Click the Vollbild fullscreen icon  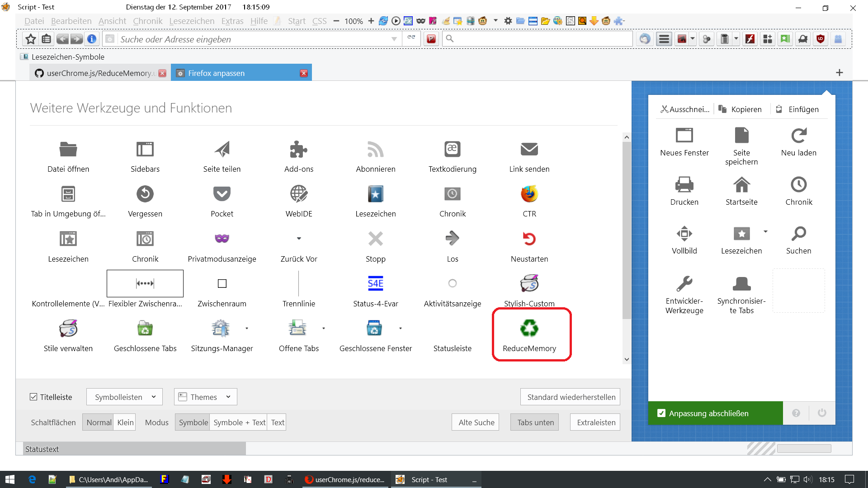[x=684, y=234]
